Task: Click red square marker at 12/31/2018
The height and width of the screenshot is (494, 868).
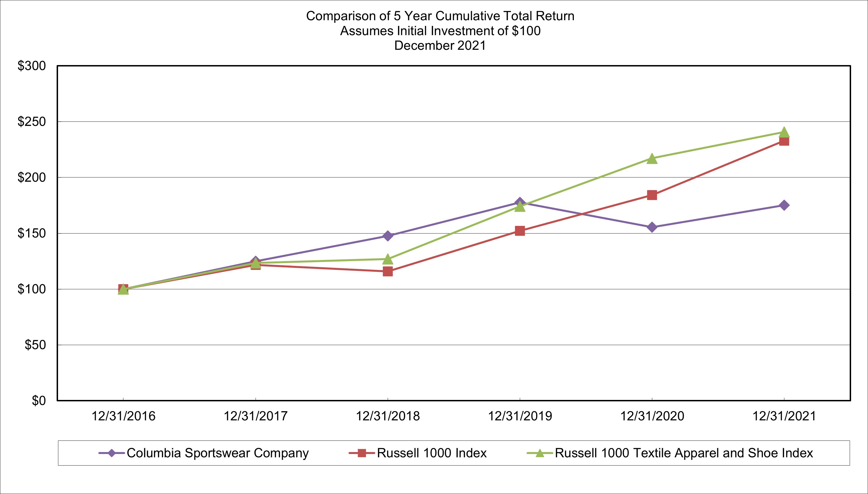Action: click(387, 271)
